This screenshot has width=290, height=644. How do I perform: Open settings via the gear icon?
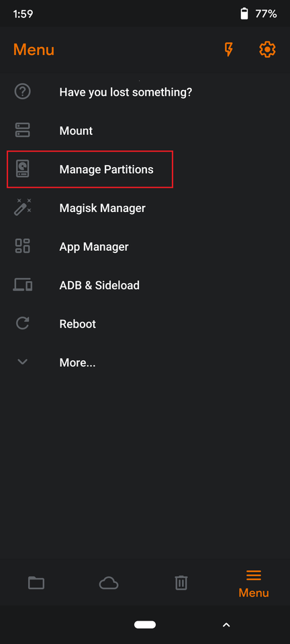267,50
